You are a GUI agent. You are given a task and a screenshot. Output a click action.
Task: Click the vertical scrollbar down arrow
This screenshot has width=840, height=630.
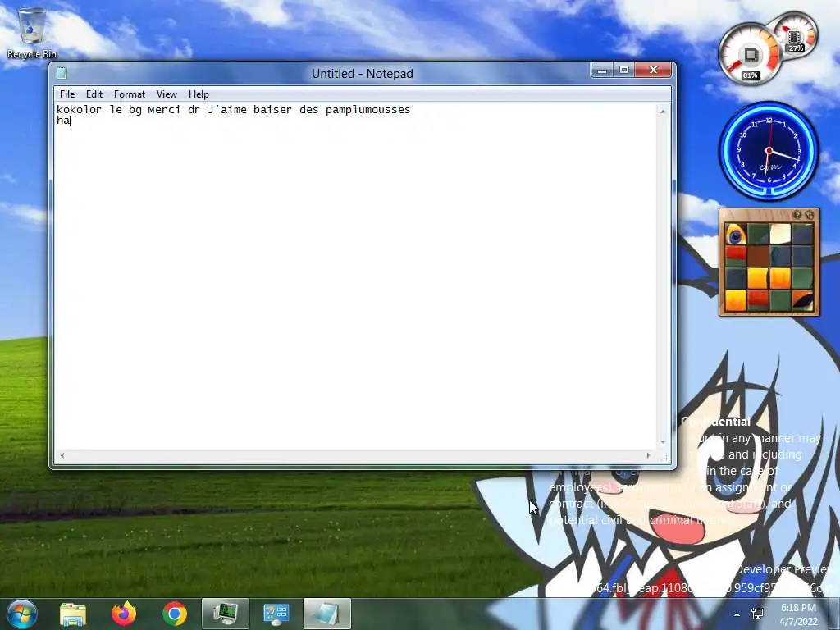[x=663, y=442]
